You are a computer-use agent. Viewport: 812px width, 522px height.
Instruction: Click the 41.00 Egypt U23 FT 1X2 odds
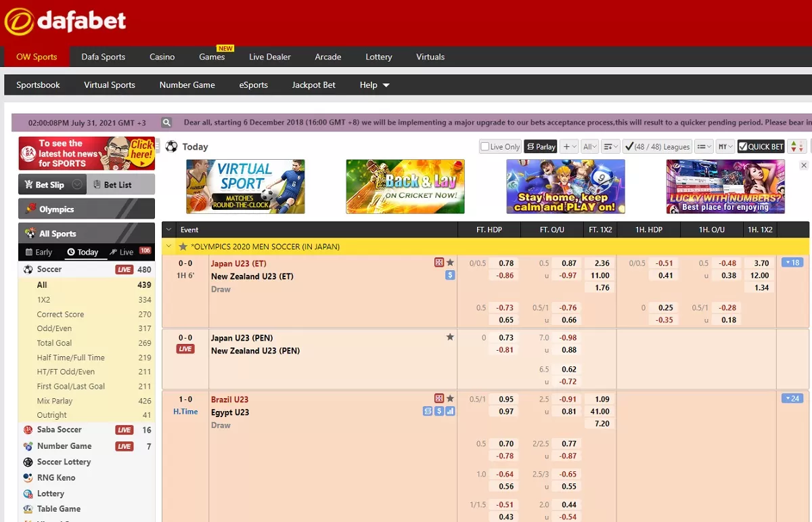600,412
